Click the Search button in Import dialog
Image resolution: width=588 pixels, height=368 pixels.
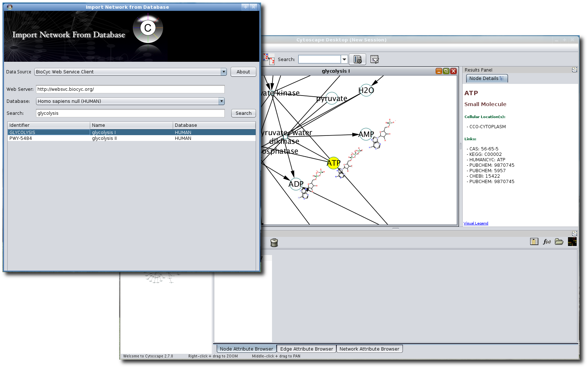pyautogui.click(x=243, y=113)
